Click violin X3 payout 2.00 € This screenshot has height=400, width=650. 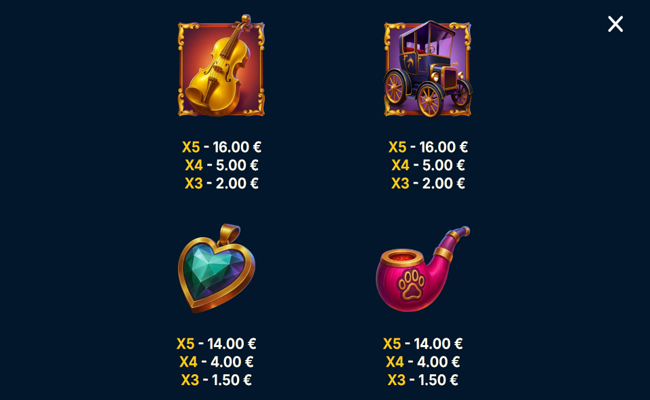tap(222, 183)
